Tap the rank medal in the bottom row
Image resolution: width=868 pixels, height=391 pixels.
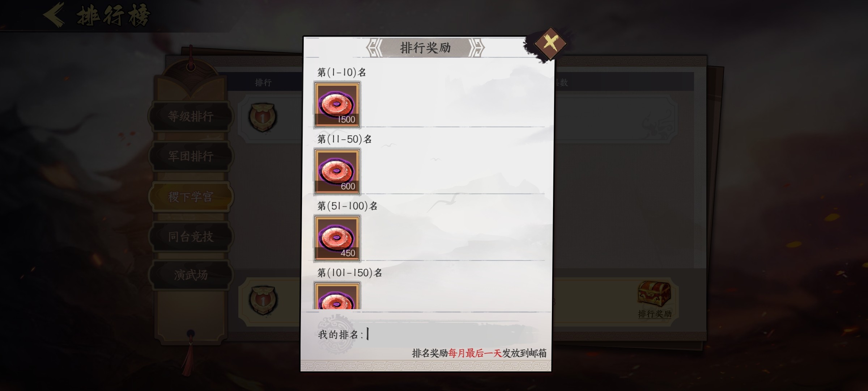pos(263,300)
